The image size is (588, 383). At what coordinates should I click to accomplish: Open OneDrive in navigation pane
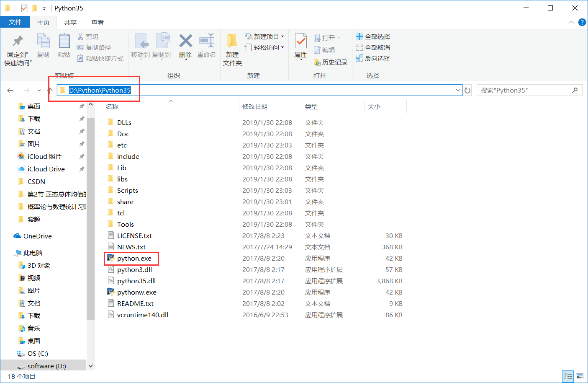37,236
